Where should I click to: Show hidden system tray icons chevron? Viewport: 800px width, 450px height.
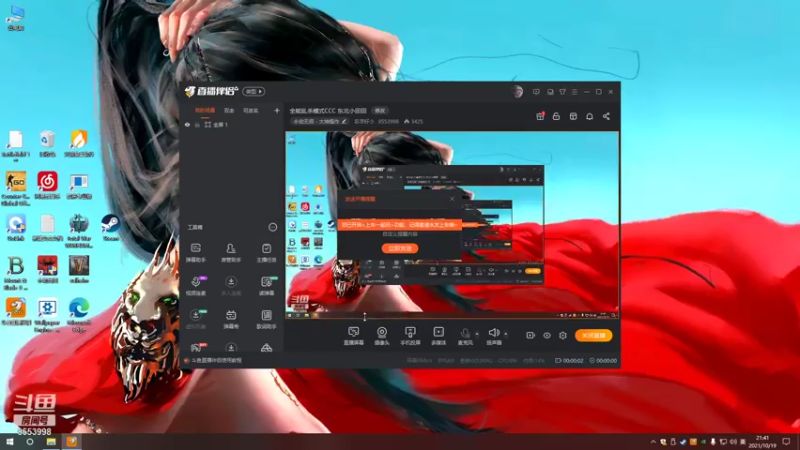point(653,442)
